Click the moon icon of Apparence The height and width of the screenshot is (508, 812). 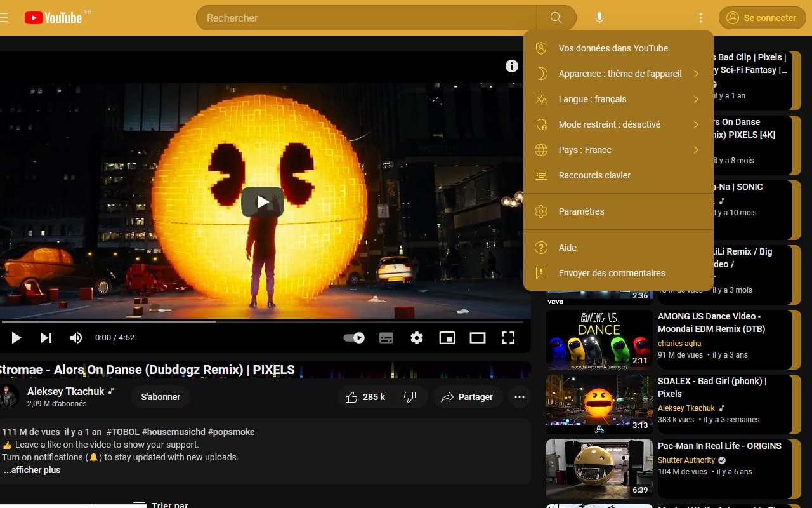[x=541, y=74]
